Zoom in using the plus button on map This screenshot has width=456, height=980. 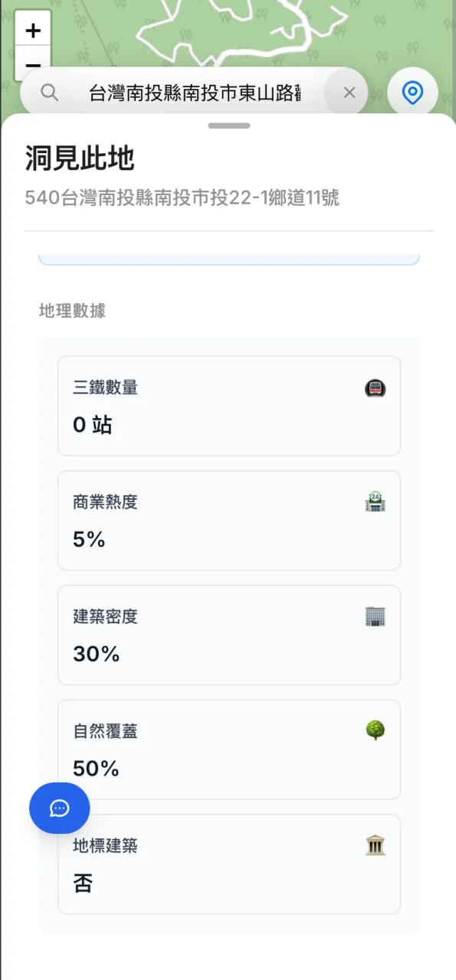32,30
